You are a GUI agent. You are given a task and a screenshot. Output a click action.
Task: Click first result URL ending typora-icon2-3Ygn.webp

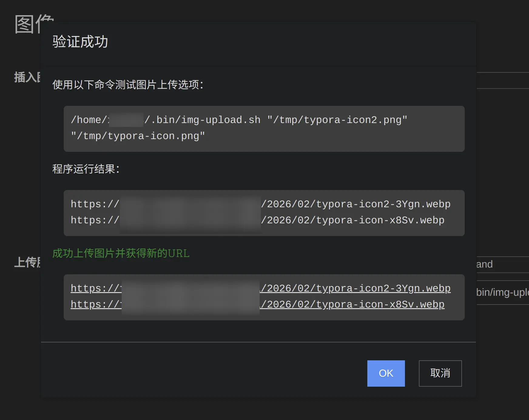355,204
